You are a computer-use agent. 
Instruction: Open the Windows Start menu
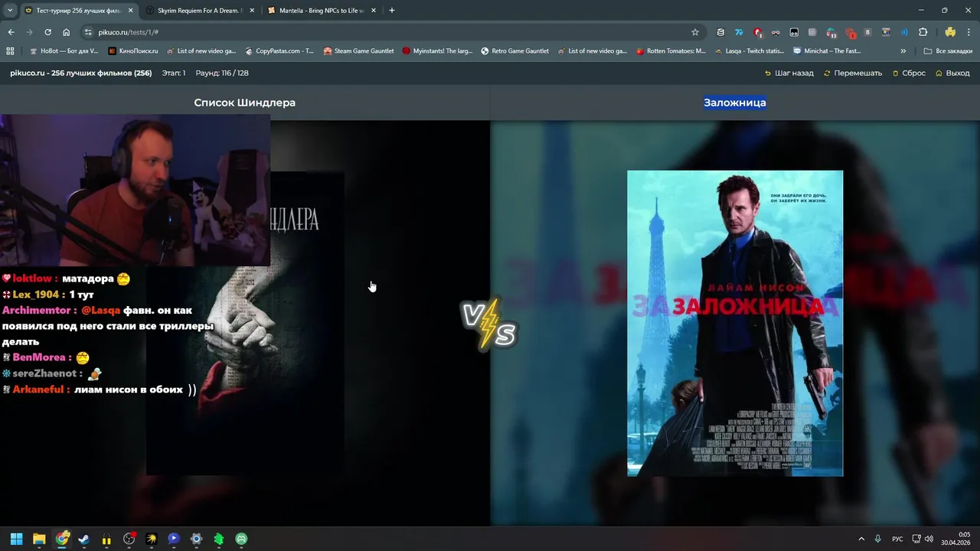tap(16, 539)
